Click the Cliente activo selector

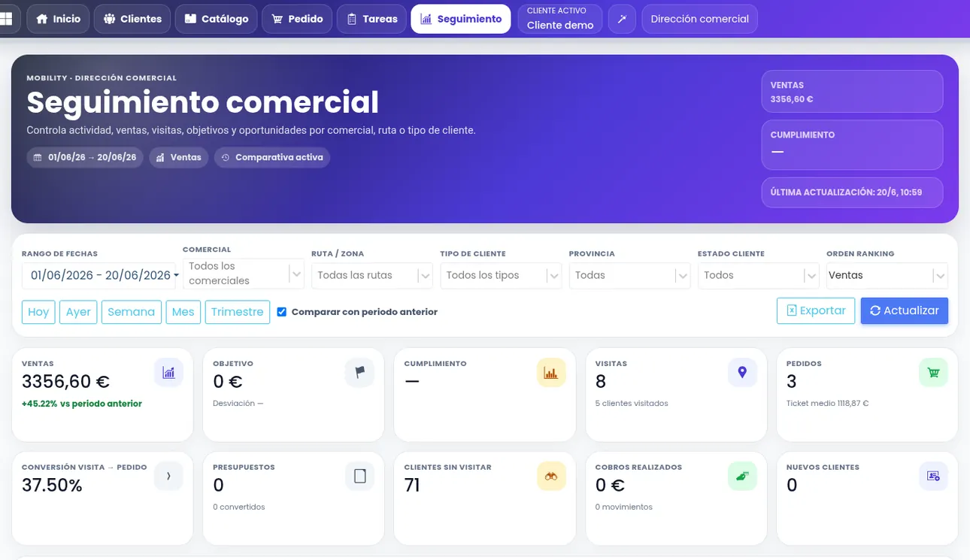click(x=560, y=19)
